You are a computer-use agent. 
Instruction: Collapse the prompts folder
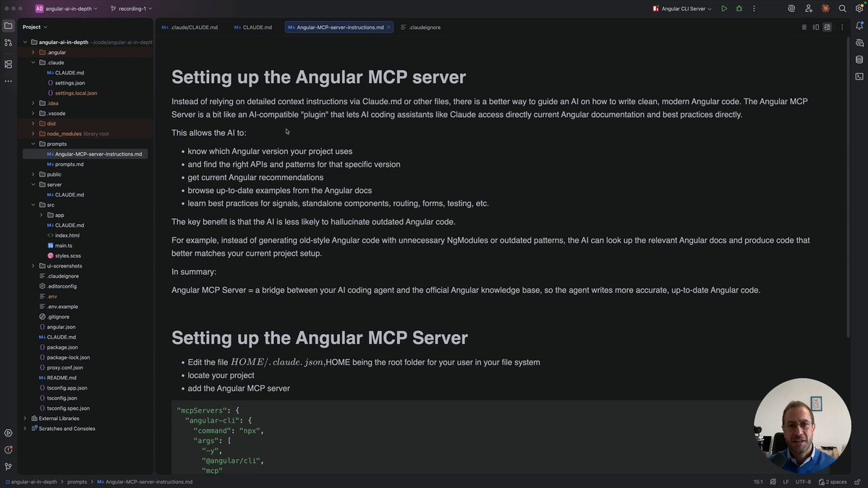[33, 144]
